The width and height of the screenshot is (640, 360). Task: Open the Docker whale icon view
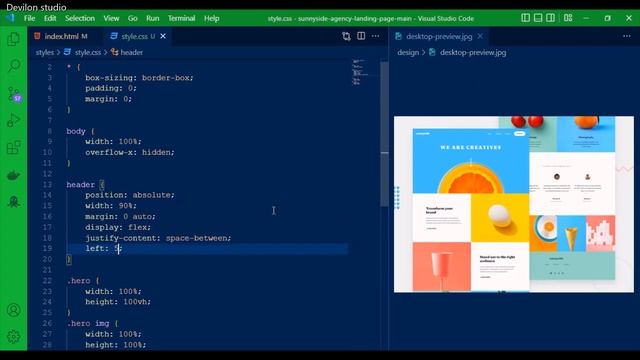tap(13, 175)
